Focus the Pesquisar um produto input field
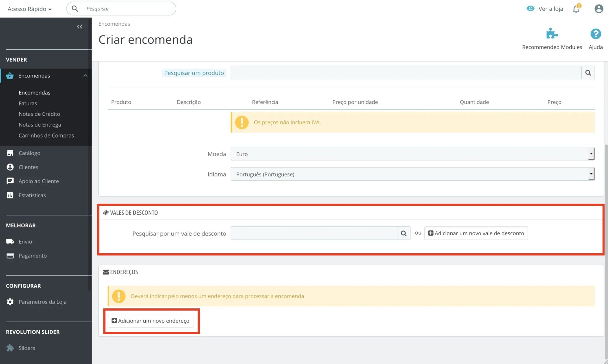Image resolution: width=608 pixels, height=364 pixels. [x=406, y=73]
